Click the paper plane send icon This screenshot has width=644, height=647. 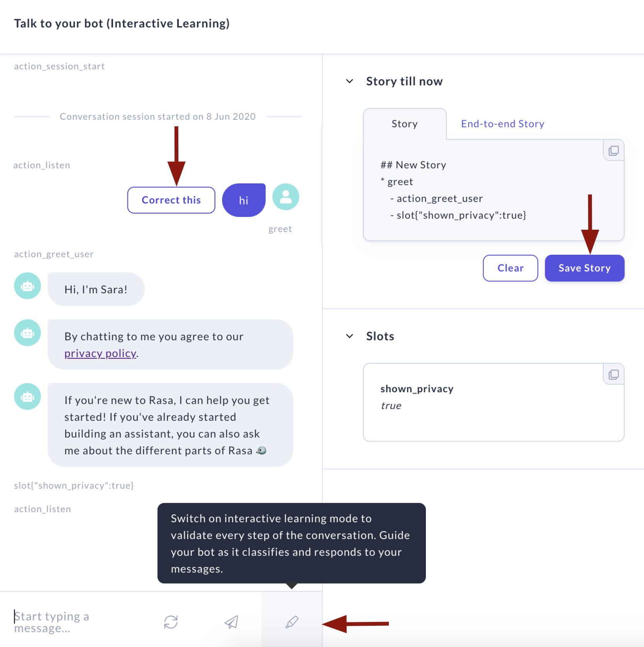232,622
